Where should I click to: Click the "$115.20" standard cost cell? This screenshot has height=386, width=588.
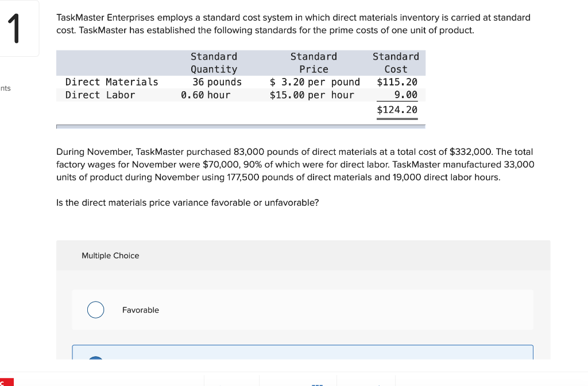click(397, 82)
